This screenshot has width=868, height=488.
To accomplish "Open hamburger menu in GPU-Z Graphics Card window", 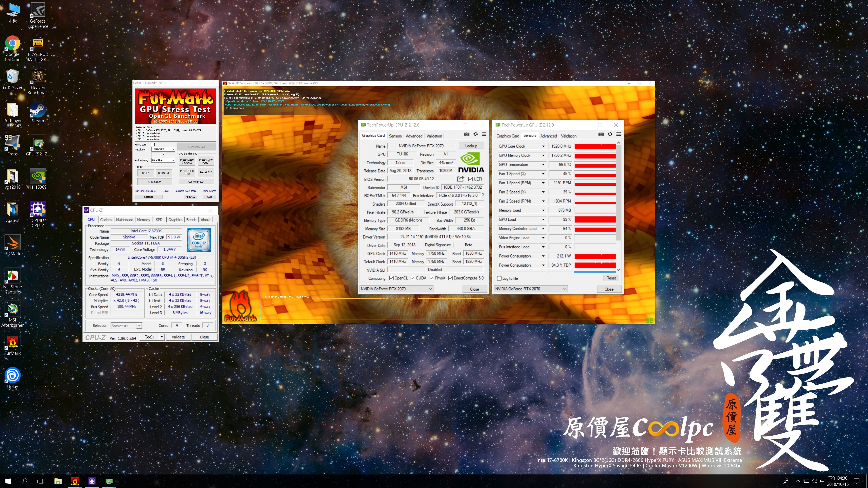I will pos(484,134).
